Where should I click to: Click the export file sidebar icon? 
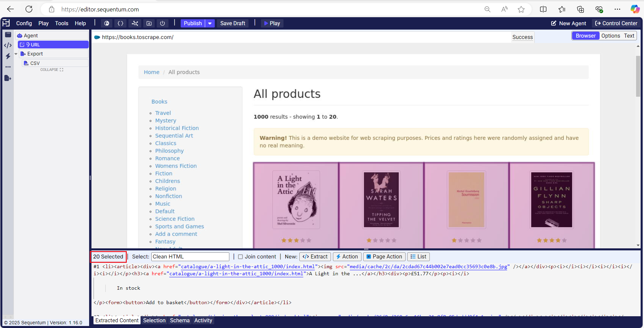[8, 78]
